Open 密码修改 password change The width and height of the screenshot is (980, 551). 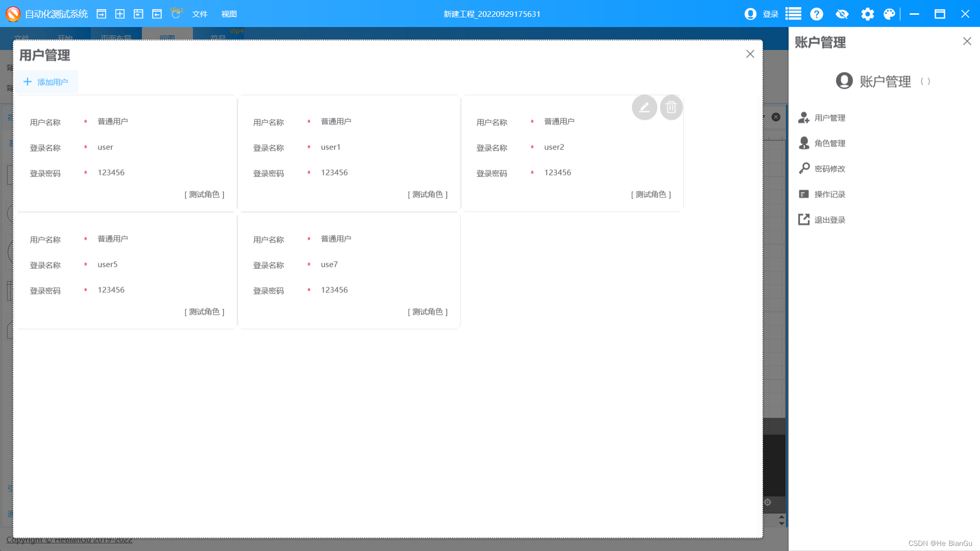coord(830,168)
